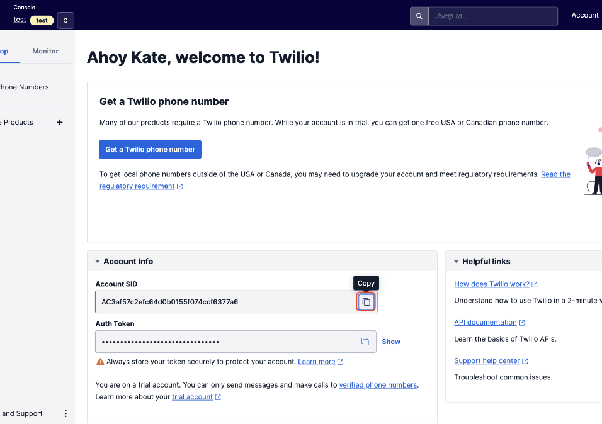Open the trial account link
Image resolution: width=602 pixels, height=424 pixels.
click(x=192, y=397)
